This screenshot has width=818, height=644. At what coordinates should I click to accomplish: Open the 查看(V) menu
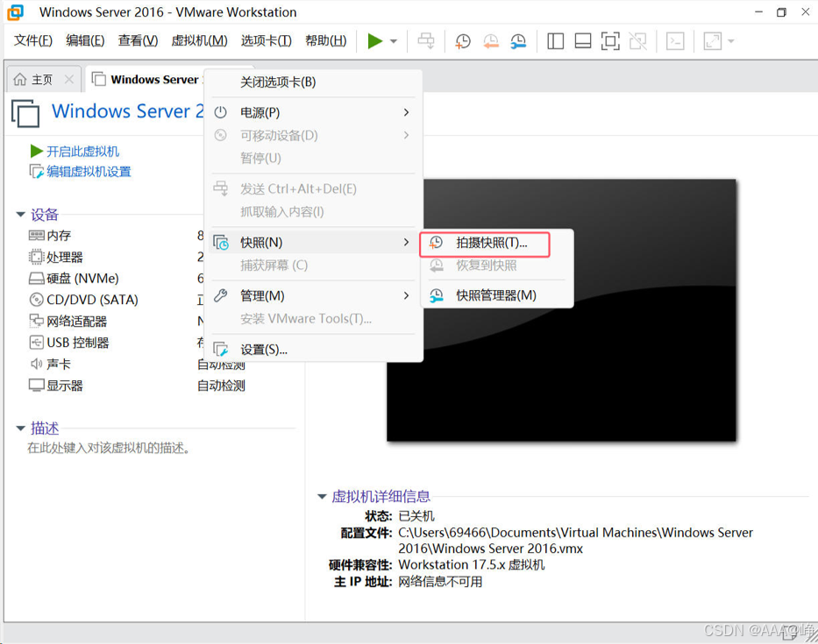click(x=138, y=40)
